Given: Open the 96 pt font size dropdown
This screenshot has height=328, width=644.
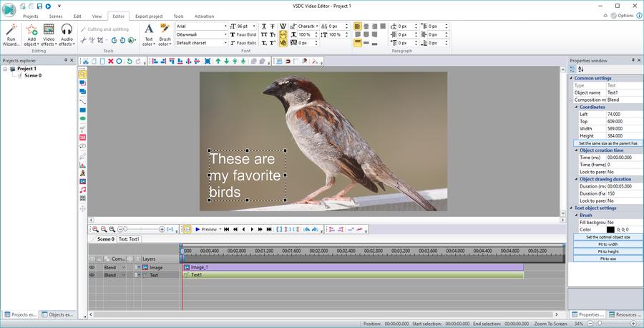Looking at the screenshot, I should pyautogui.click(x=255, y=26).
